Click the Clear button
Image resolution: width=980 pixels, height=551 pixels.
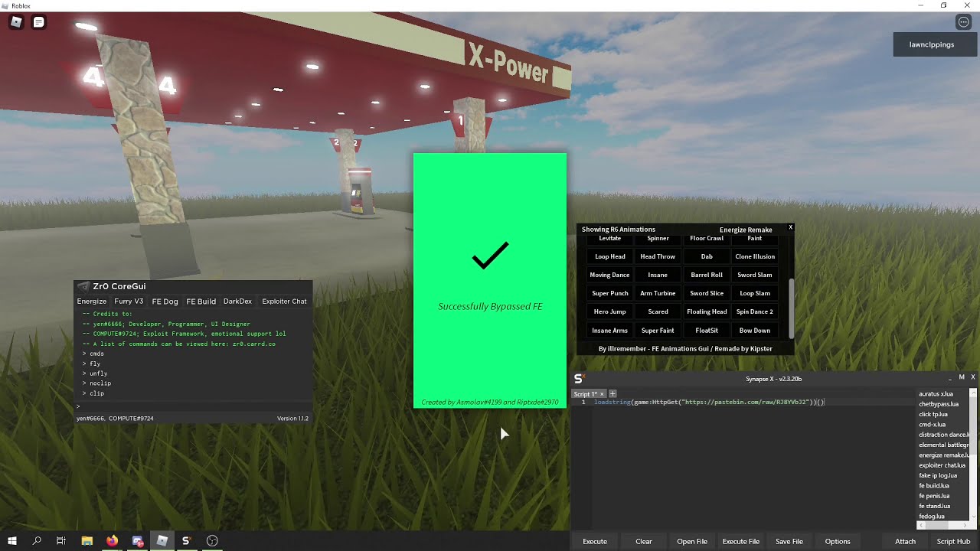click(644, 541)
